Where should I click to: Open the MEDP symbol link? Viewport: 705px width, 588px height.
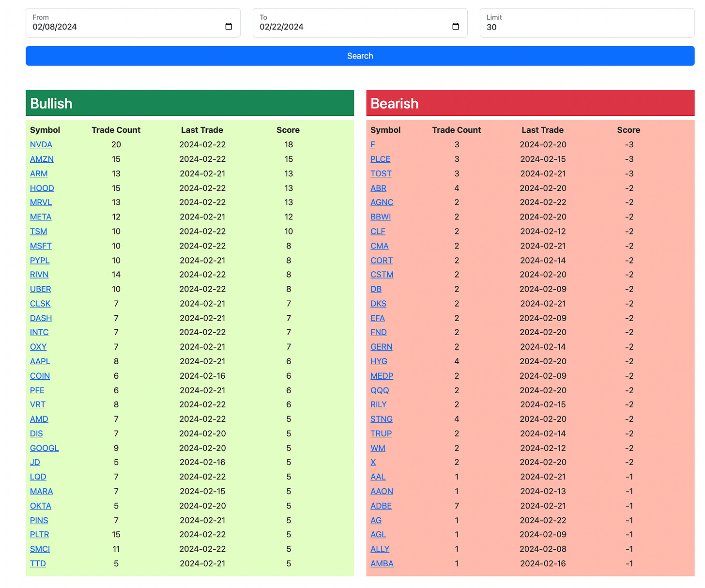click(x=382, y=376)
